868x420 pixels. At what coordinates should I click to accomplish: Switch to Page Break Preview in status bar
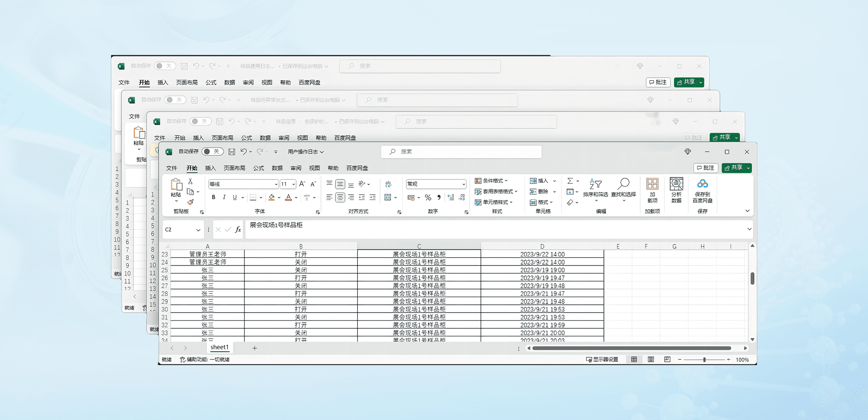pos(667,359)
